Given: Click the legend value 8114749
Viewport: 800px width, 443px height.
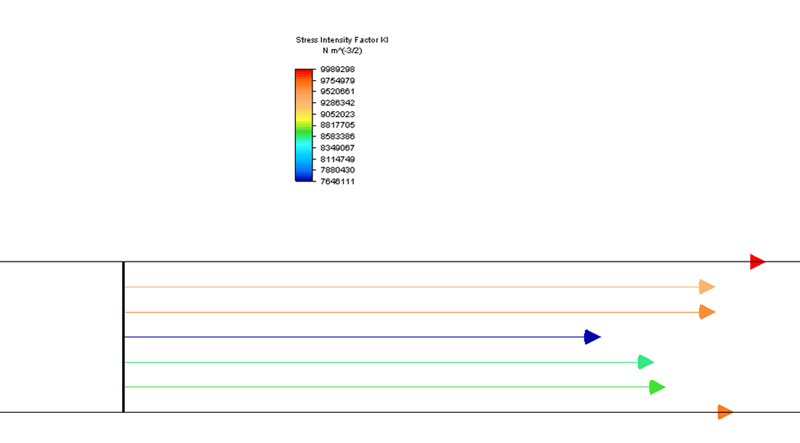Looking at the screenshot, I should pos(337,159).
